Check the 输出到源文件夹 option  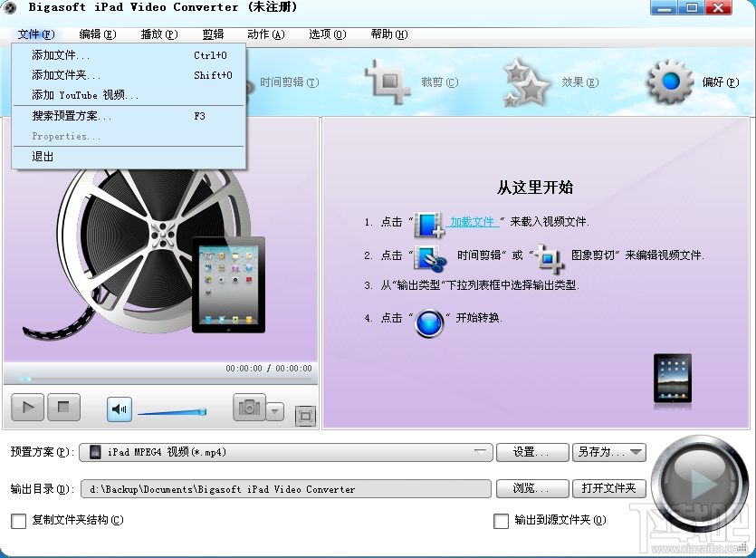501,522
